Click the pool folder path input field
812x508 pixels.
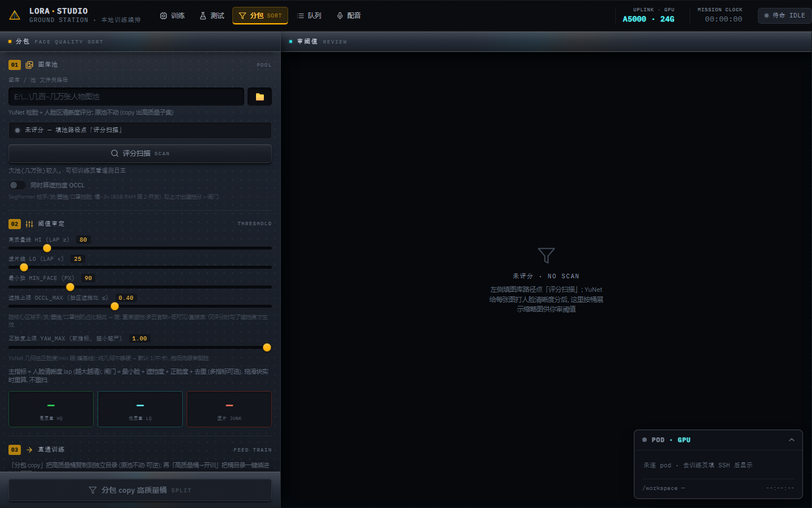point(126,97)
